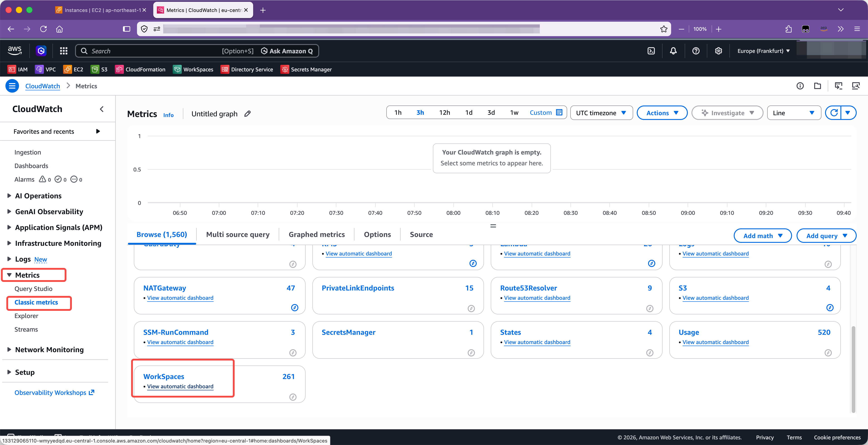Open the Line graph type dropdown
The width and height of the screenshot is (868, 445).
(x=794, y=113)
